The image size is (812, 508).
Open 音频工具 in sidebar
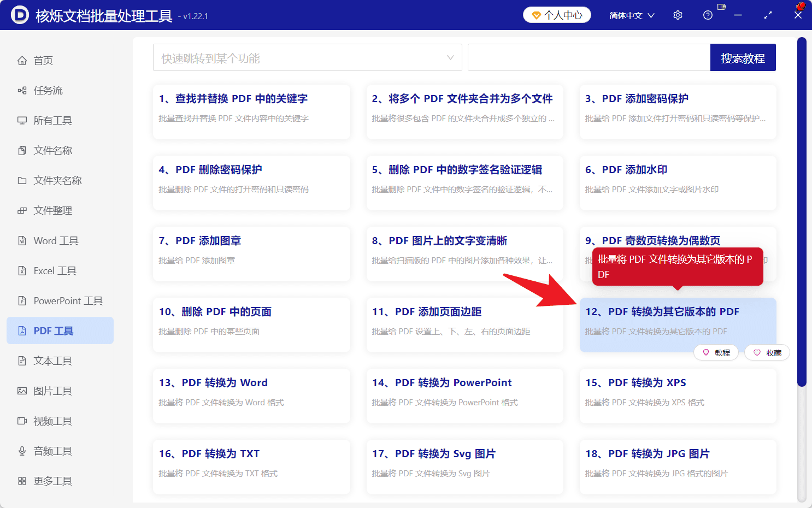point(60,451)
